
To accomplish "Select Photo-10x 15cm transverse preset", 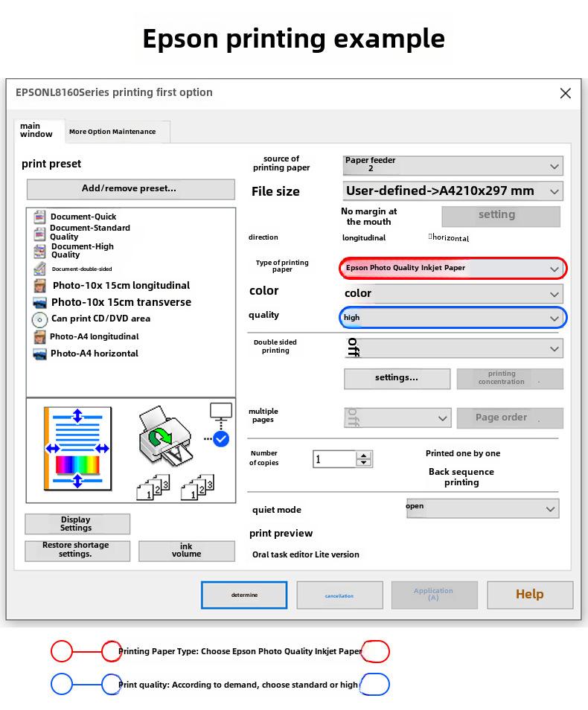I will pyautogui.click(x=121, y=302).
